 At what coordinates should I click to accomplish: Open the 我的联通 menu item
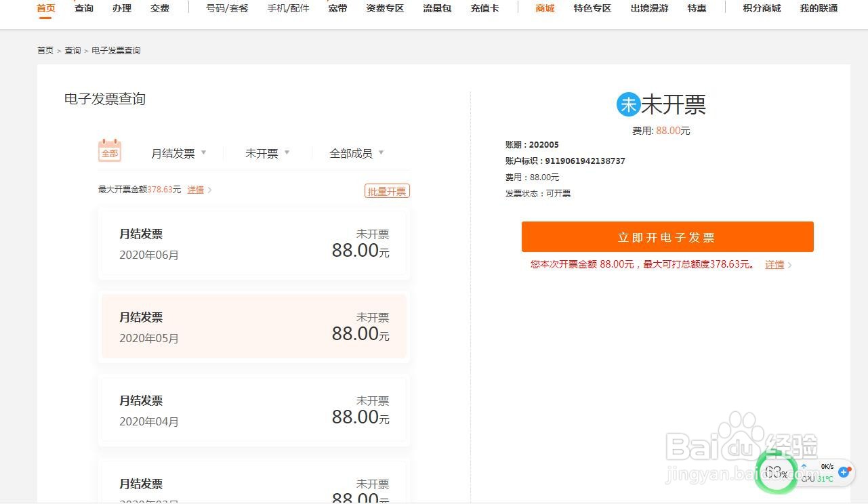(x=819, y=9)
